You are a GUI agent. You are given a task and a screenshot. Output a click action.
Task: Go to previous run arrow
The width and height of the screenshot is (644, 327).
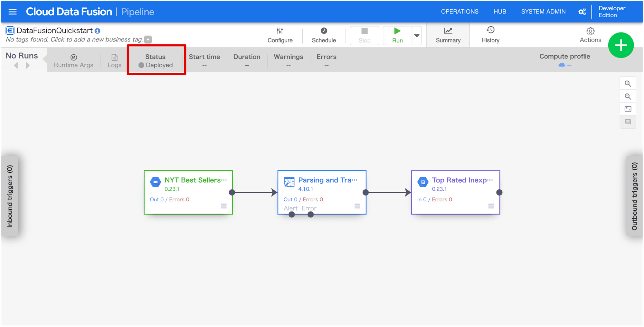coord(16,66)
